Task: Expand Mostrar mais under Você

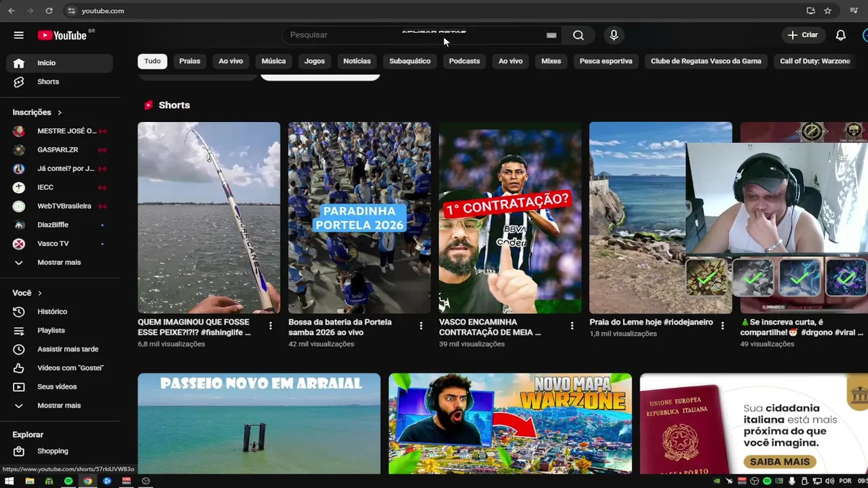Action: (60, 405)
